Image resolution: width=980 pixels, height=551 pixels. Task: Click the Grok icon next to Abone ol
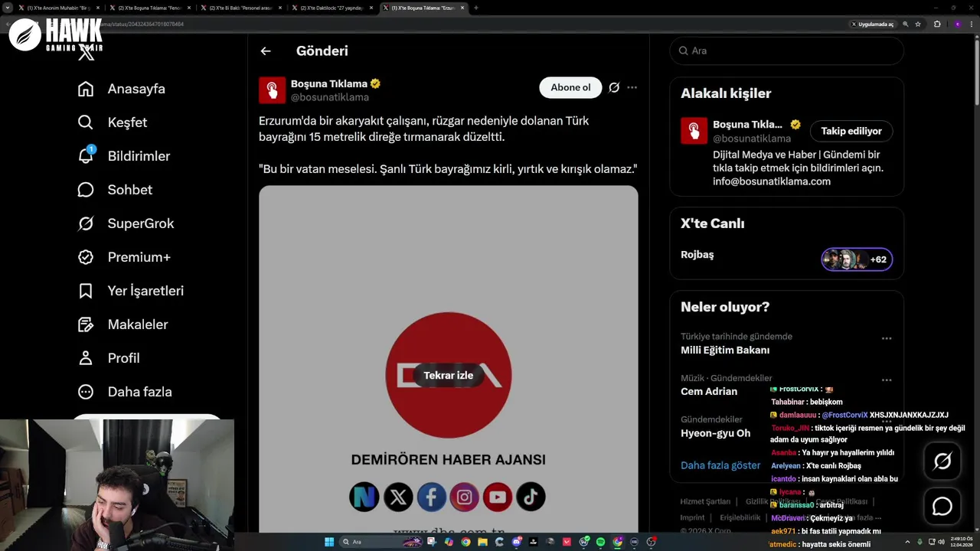tap(614, 87)
